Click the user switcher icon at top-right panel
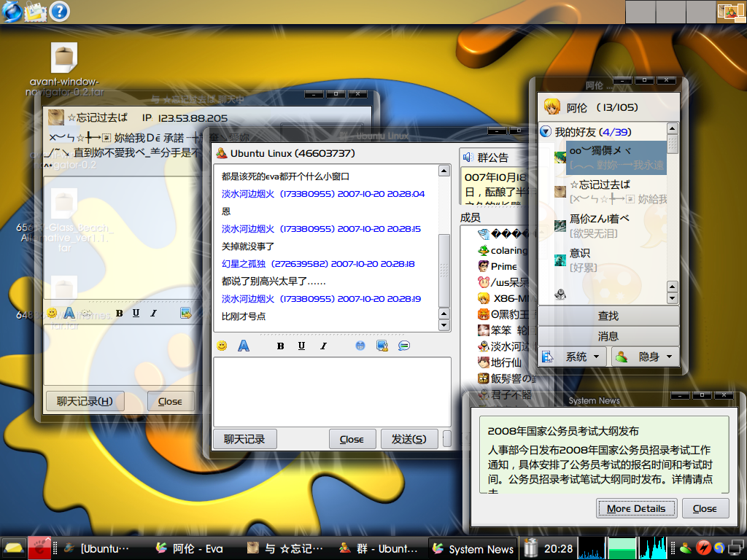 [731, 12]
